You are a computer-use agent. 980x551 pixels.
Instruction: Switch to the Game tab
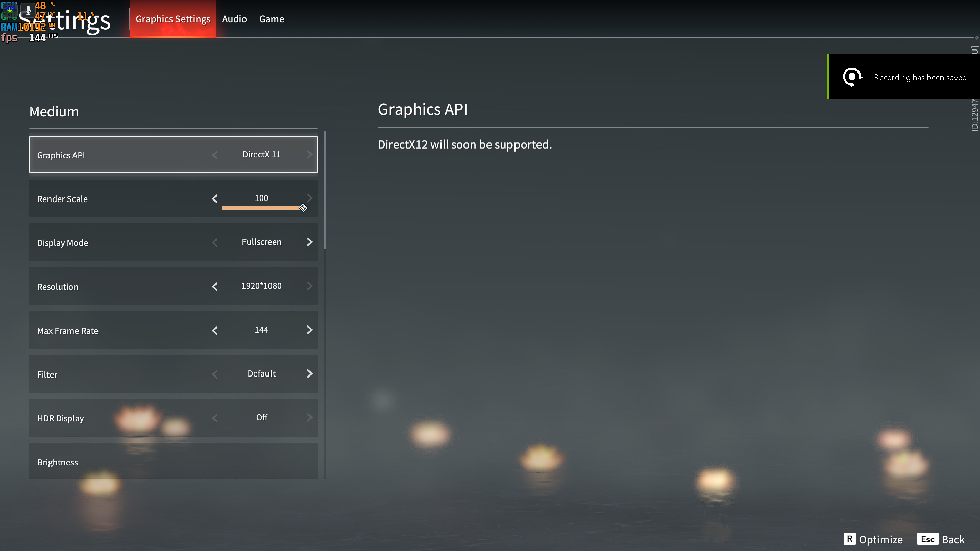click(x=272, y=19)
